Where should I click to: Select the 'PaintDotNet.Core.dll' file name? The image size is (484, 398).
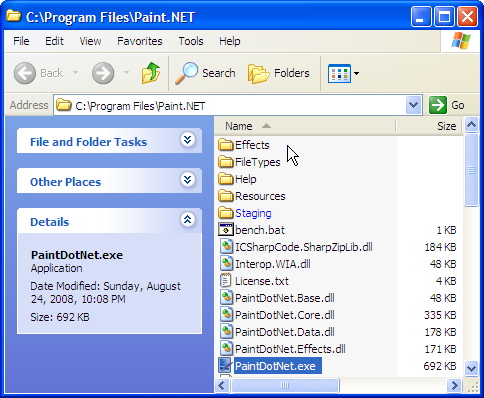pyautogui.click(x=285, y=315)
